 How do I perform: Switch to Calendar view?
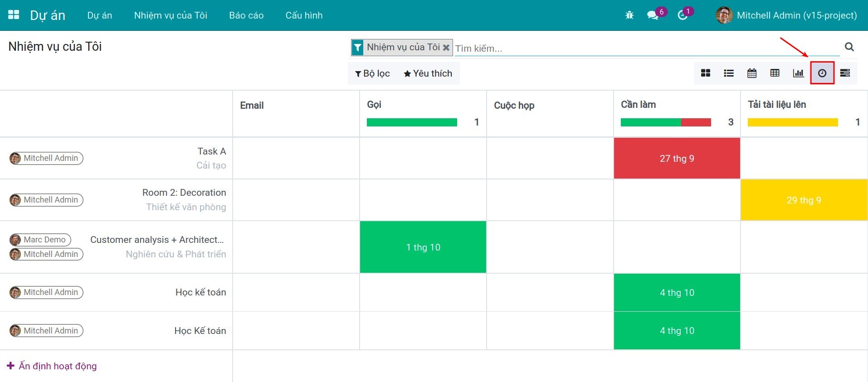752,73
